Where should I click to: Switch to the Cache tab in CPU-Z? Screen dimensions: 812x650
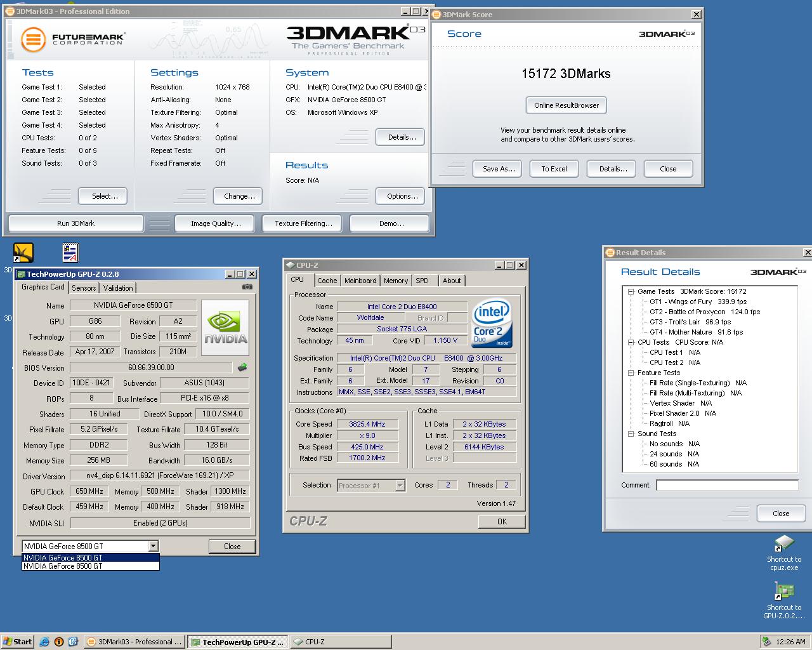click(x=327, y=281)
